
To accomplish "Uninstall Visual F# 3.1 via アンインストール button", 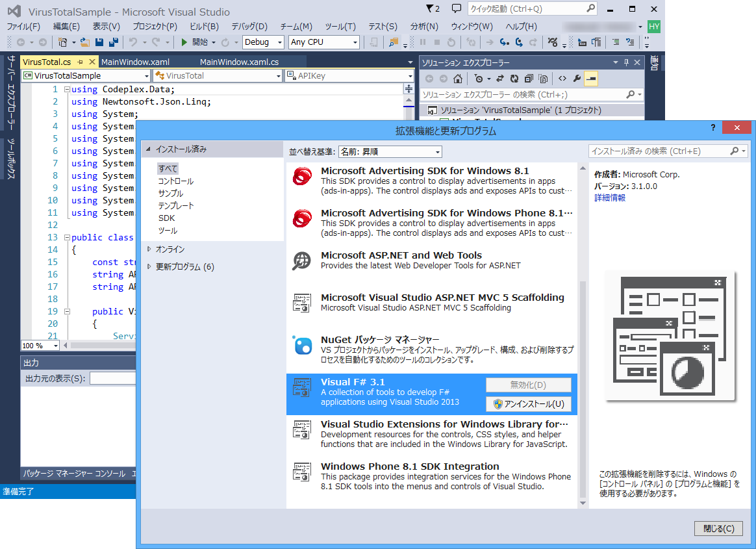I will [x=528, y=403].
